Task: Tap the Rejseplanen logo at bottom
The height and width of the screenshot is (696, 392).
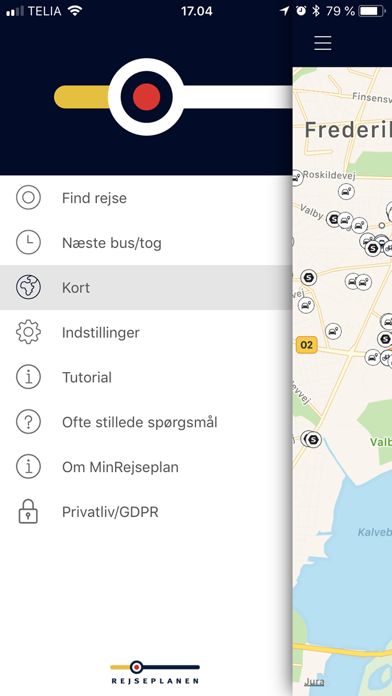Action: click(155, 672)
